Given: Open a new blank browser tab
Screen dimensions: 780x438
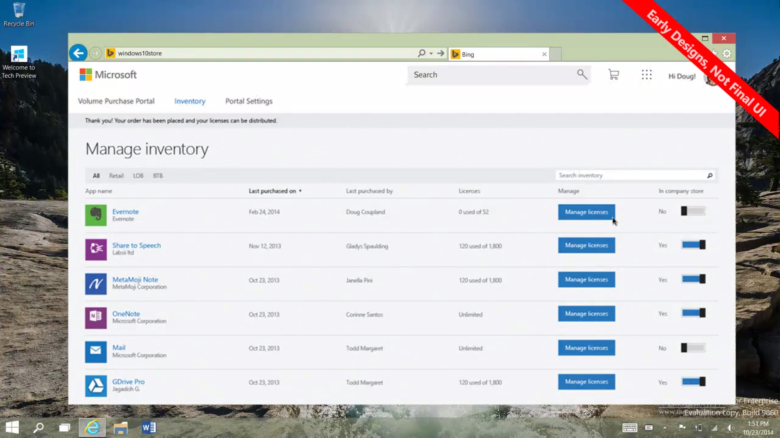Looking at the screenshot, I should click(556, 54).
